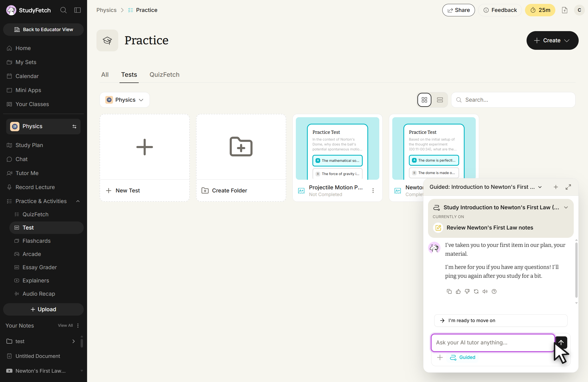Open Your Classes in sidebar
The width and height of the screenshot is (588, 382).
[x=44, y=104]
